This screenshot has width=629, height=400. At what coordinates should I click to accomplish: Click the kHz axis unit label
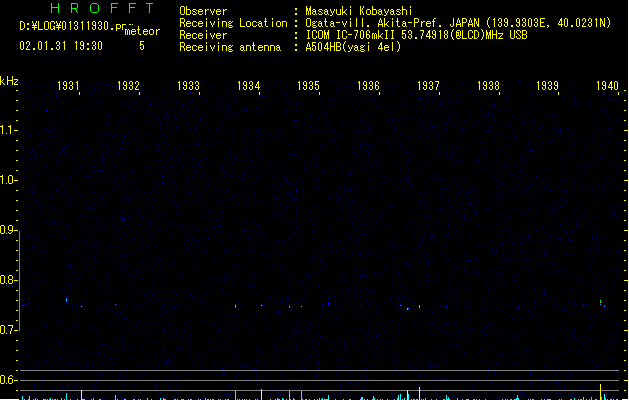click(x=9, y=81)
